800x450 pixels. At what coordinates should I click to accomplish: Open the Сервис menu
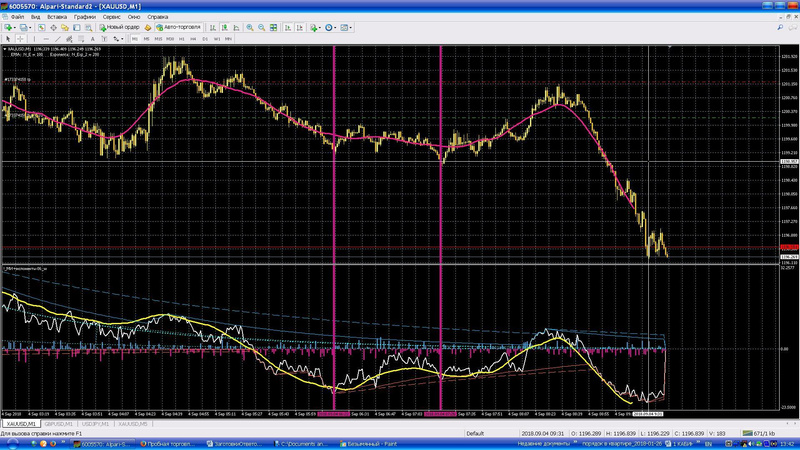(111, 17)
